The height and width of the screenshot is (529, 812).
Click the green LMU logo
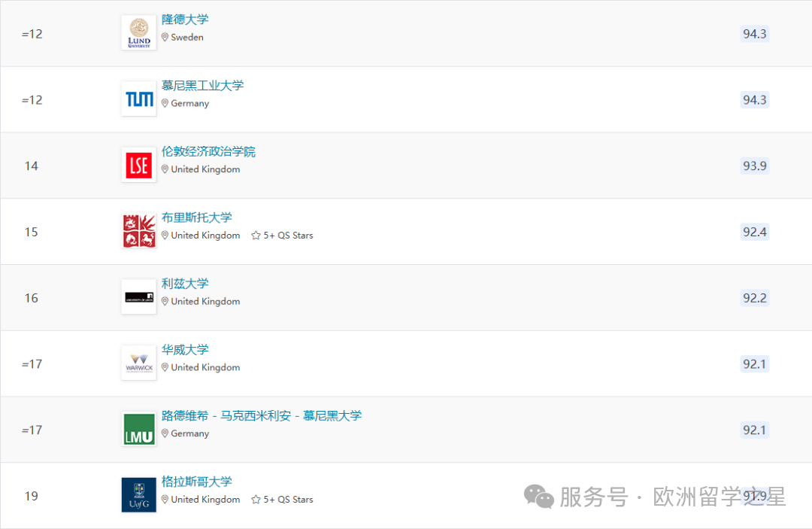click(x=139, y=429)
